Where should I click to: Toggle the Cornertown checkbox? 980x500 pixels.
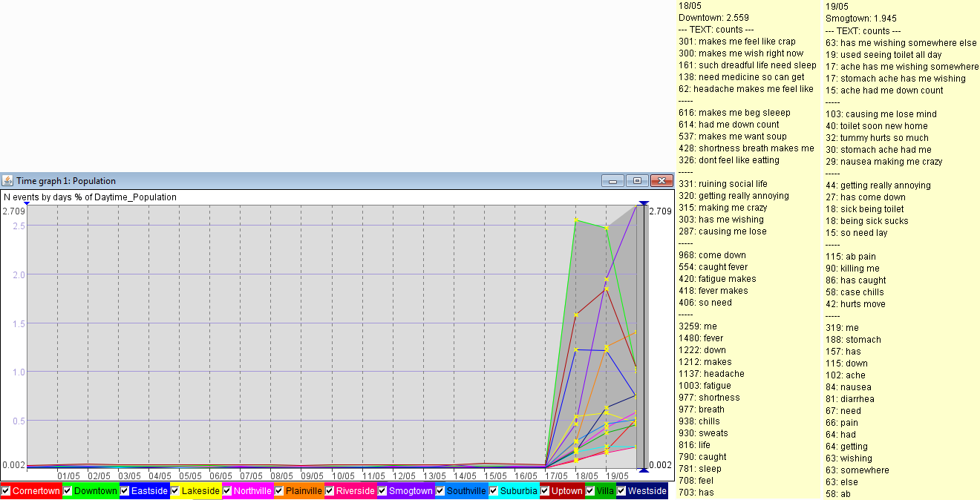6,491
